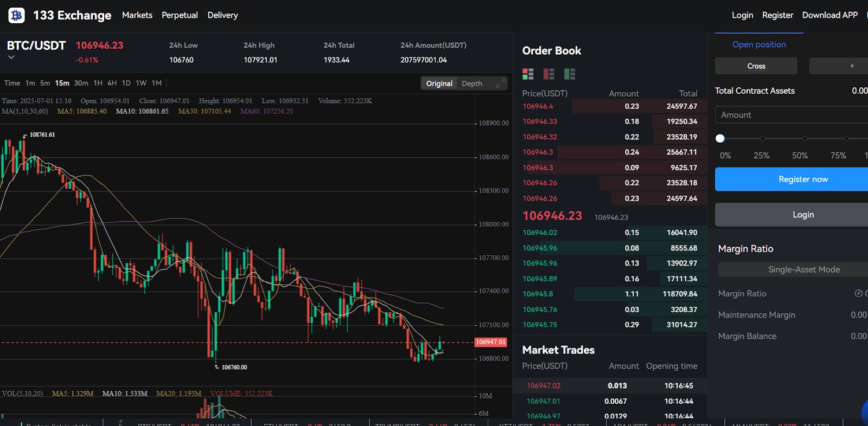The height and width of the screenshot is (426, 868).
Task: Select the Time chart interval
Action: tap(12, 83)
